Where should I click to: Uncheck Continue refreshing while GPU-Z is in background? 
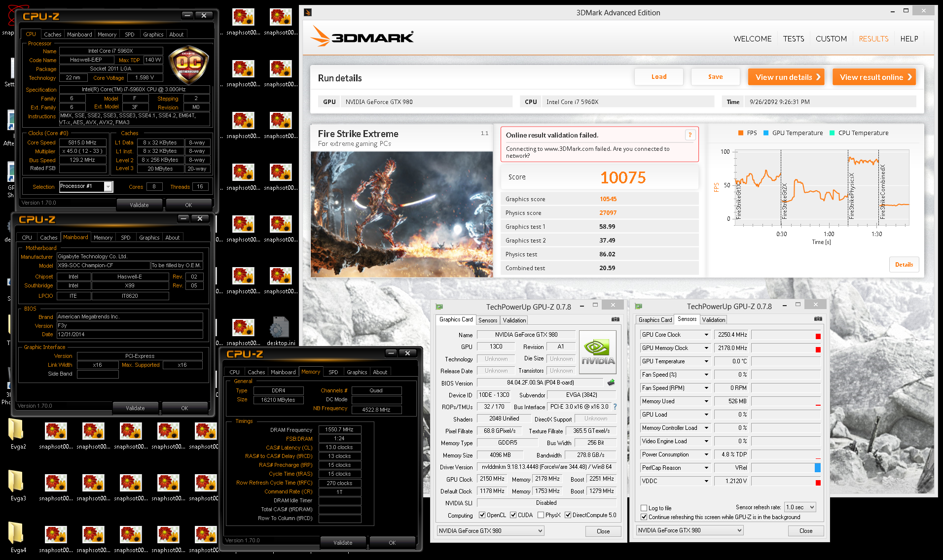[644, 517]
